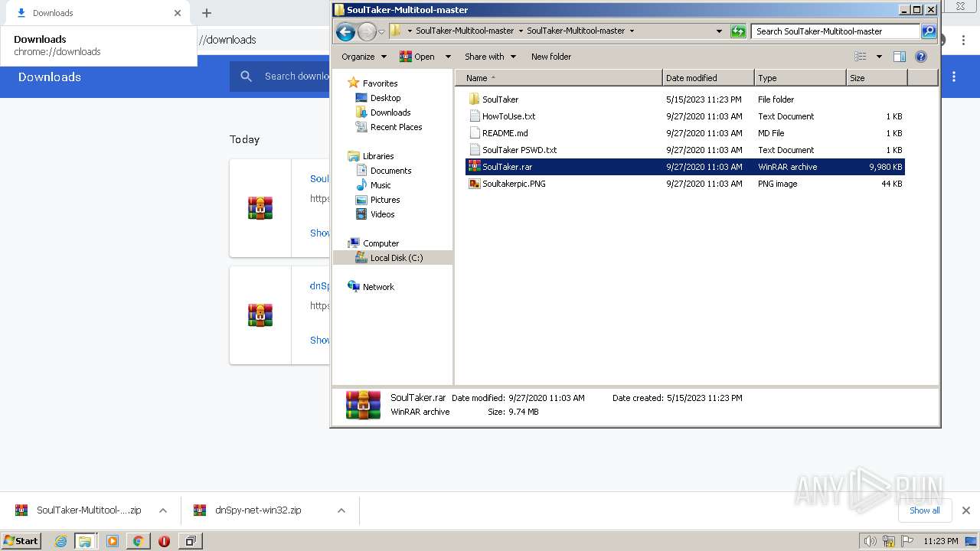980x551 pixels.
Task: Open new tab in Chrome
Action: coord(207,13)
